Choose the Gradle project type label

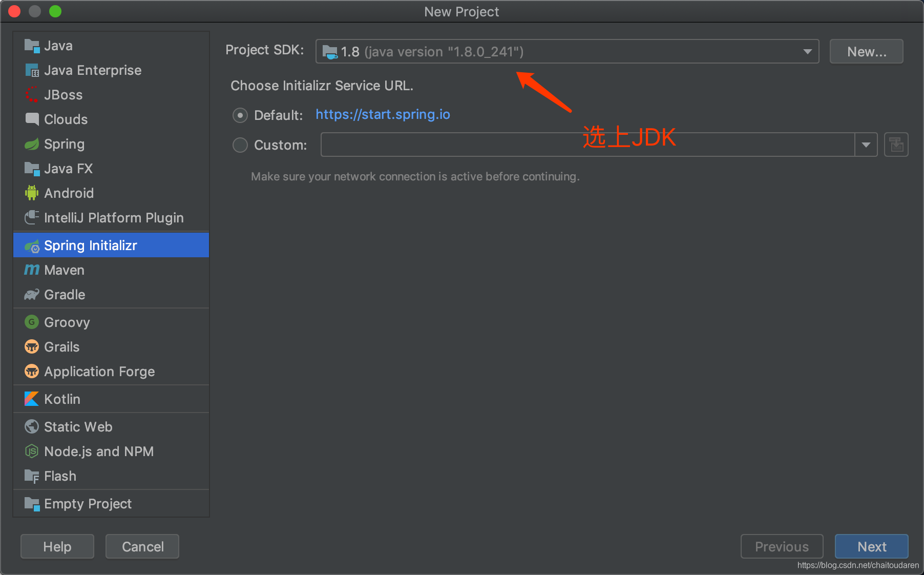coord(65,295)
